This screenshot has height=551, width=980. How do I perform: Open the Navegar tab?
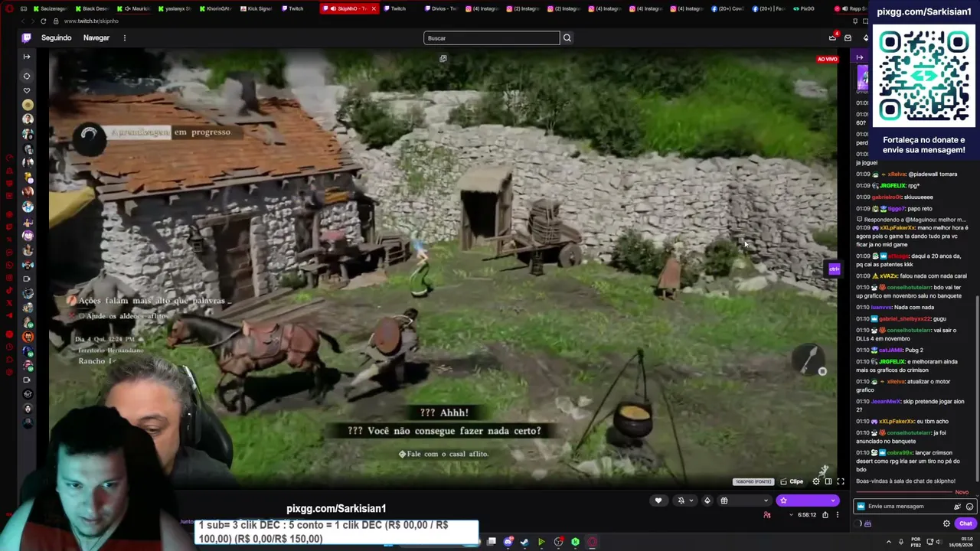(x=96, y=37)
